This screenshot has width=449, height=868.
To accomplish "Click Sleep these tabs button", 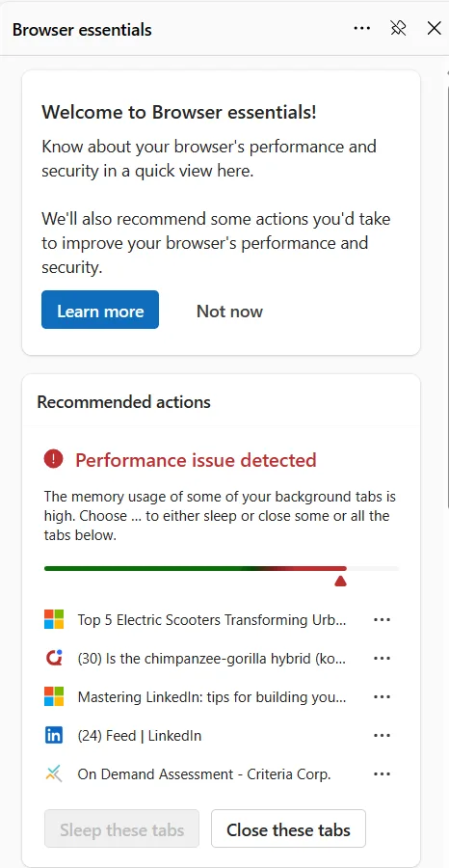I will [x=121, y=828].
